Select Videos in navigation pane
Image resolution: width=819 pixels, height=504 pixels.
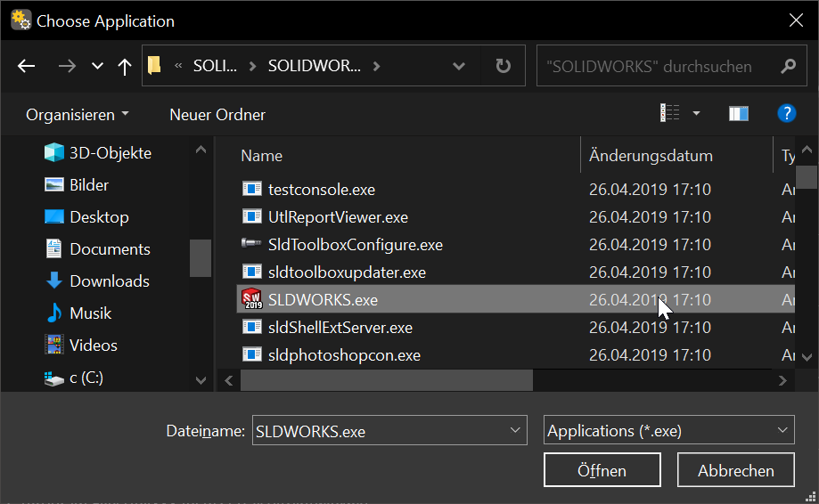[81, 345]
